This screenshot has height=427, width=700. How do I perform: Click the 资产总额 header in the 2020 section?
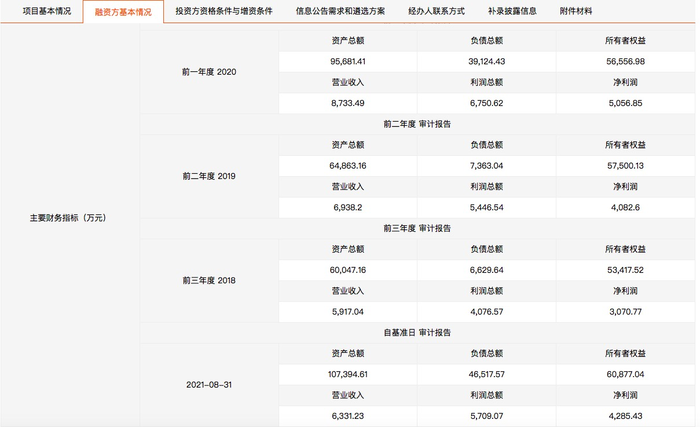(348, 41)
